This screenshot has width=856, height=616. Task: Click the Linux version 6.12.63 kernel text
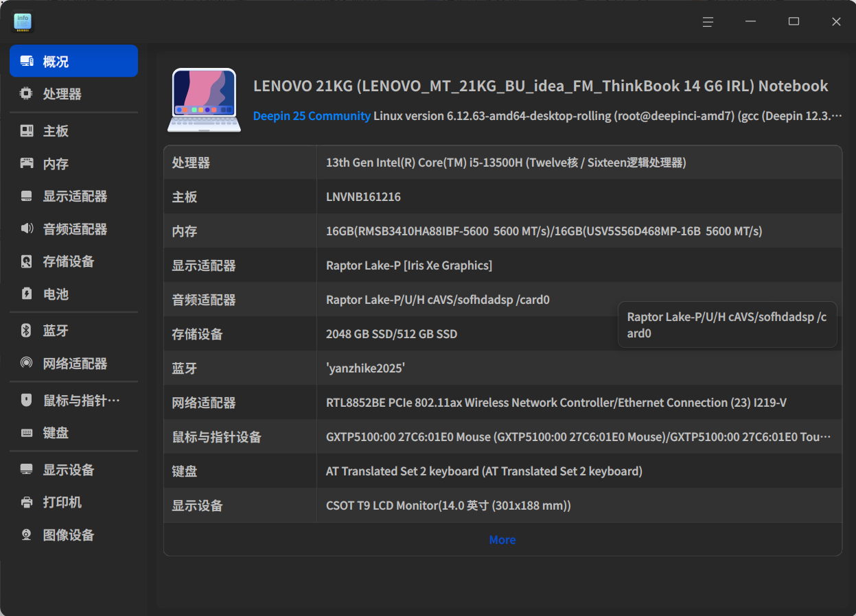[608, 116]
